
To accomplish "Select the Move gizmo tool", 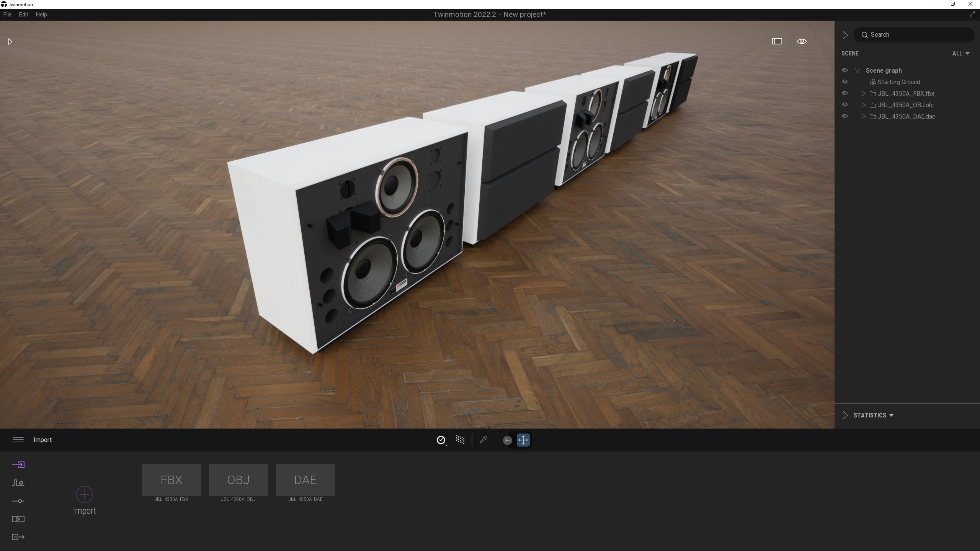I will pos(523,440).
